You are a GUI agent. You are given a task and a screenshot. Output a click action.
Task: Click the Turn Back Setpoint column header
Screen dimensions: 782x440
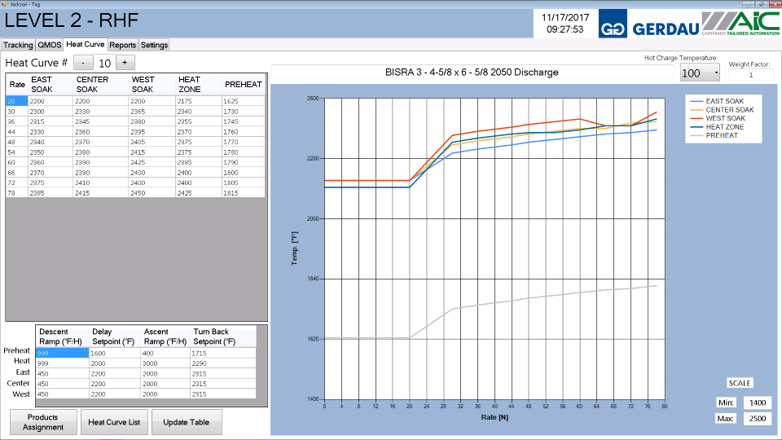pos(223,337)
